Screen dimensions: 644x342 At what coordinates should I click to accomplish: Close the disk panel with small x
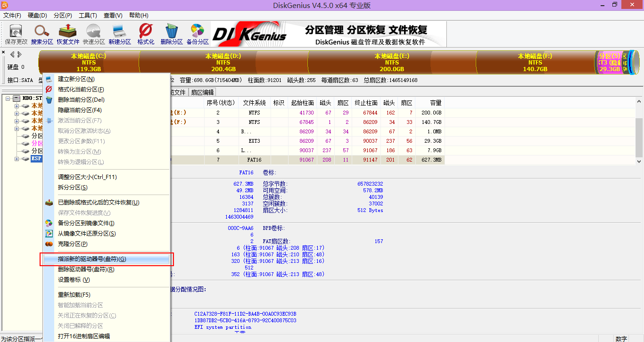pyautogui.click(x=3, y=52)
